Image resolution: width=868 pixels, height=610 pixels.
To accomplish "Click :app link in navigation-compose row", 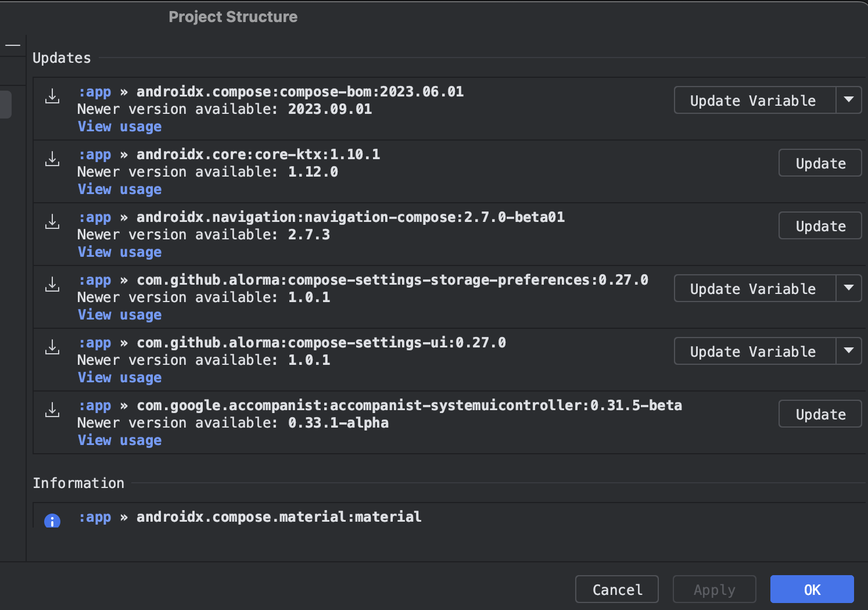I will 95,217.
